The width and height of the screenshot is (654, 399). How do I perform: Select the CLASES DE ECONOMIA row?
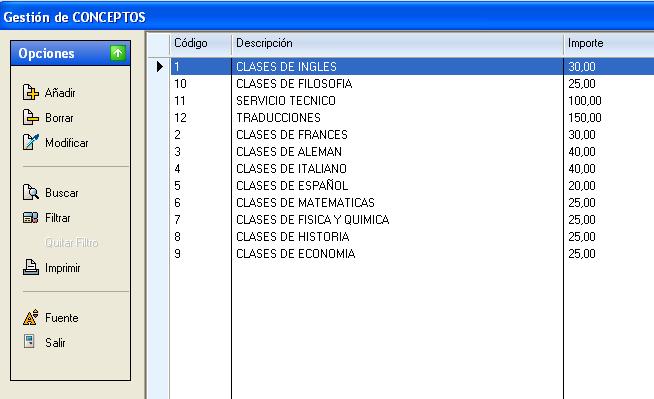(412, 254)
